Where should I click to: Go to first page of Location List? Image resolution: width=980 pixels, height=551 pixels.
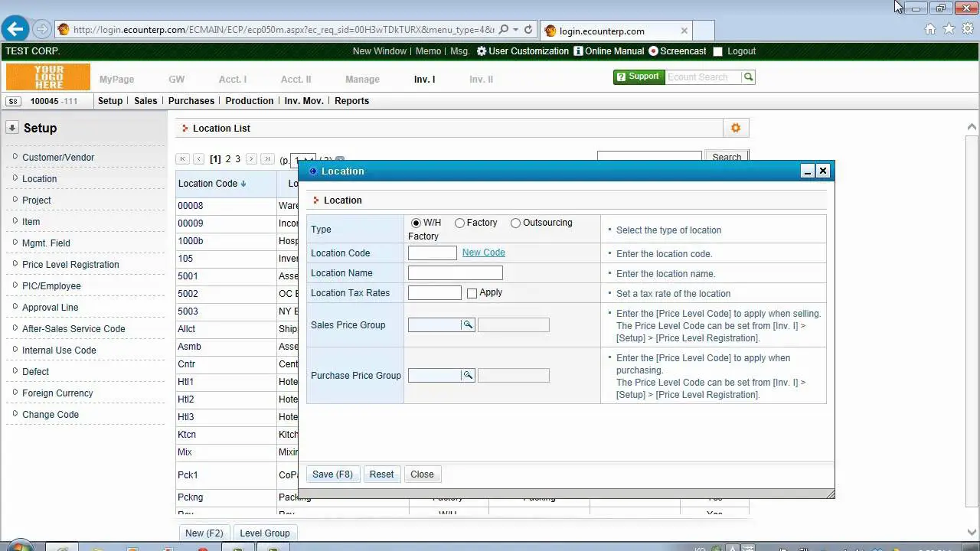182,159
